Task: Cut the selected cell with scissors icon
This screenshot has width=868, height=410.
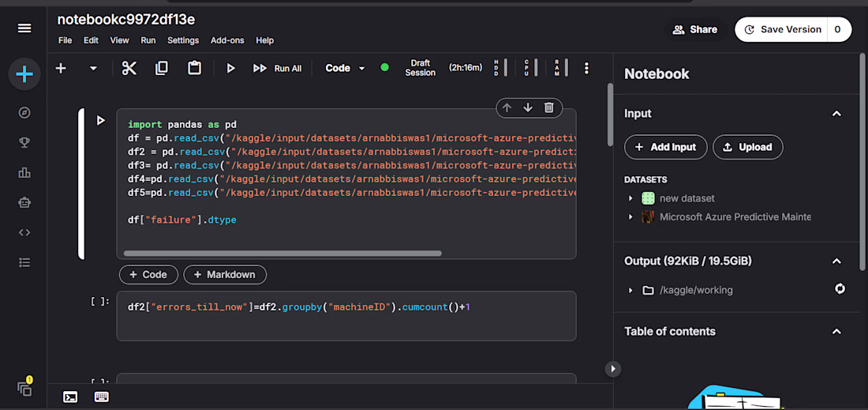Action: click(x=129, y=68)
